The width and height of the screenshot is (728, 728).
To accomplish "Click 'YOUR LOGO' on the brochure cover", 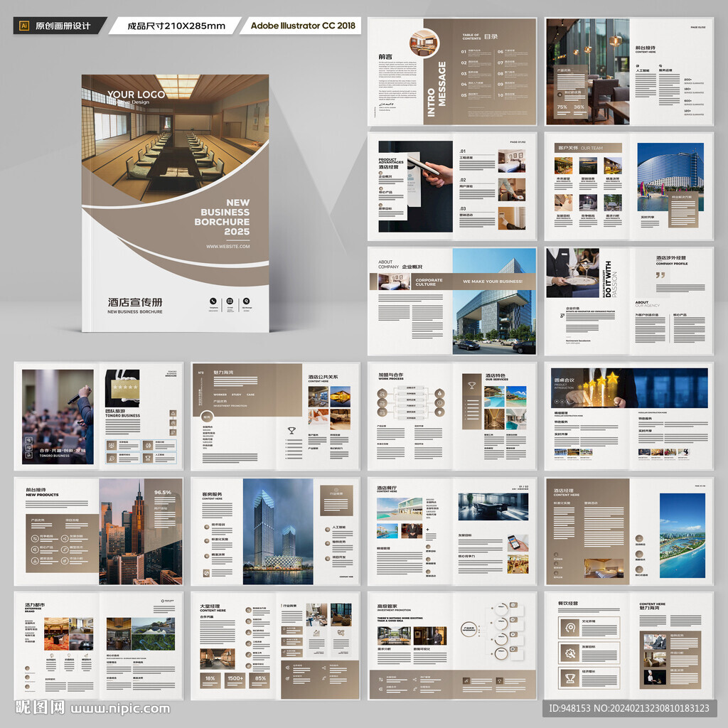I will [136, 95].
